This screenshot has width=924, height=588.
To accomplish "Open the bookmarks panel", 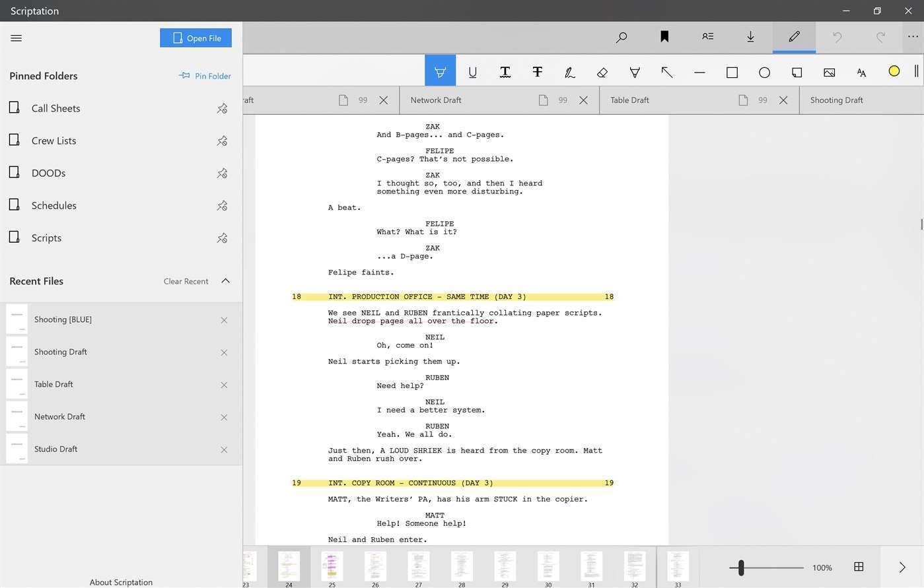I will 664,37.
